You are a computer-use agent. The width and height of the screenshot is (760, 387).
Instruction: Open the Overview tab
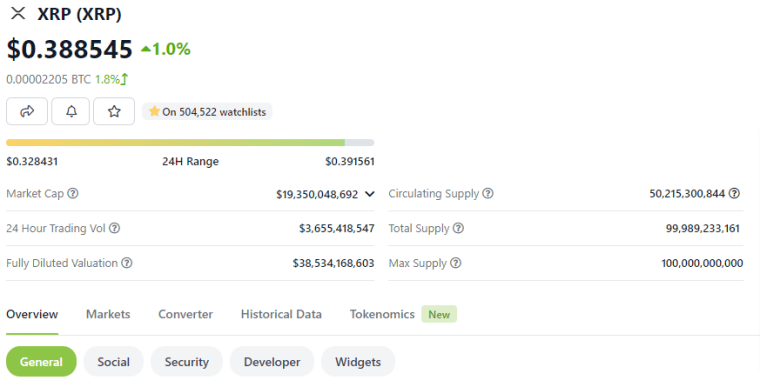32,314
